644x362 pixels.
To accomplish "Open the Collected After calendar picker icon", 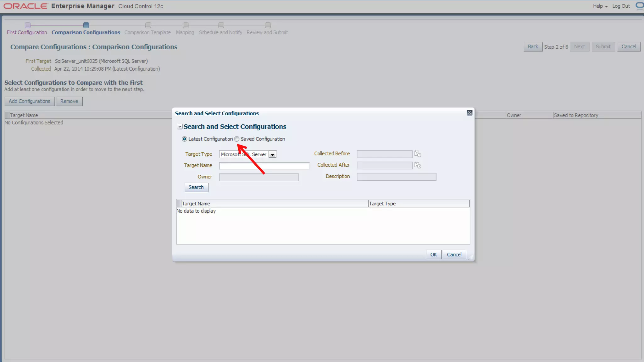I will (x=418, y=165).
